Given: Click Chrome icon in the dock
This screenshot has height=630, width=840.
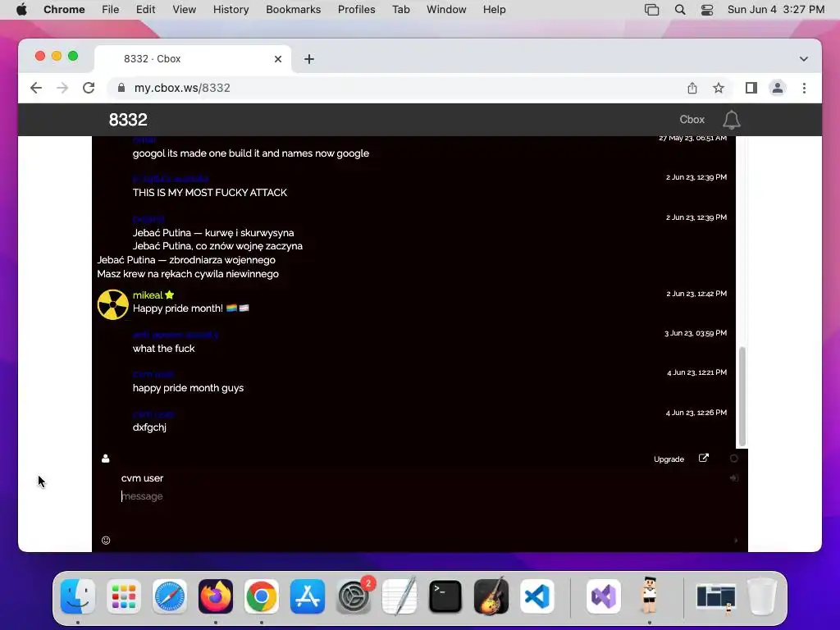Looking at the screenshot, I should [x=262, y=596].
